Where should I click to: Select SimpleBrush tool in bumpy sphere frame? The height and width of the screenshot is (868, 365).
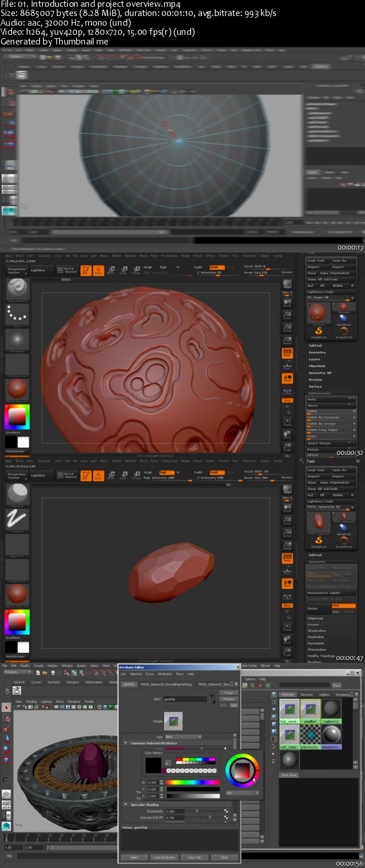320,332
